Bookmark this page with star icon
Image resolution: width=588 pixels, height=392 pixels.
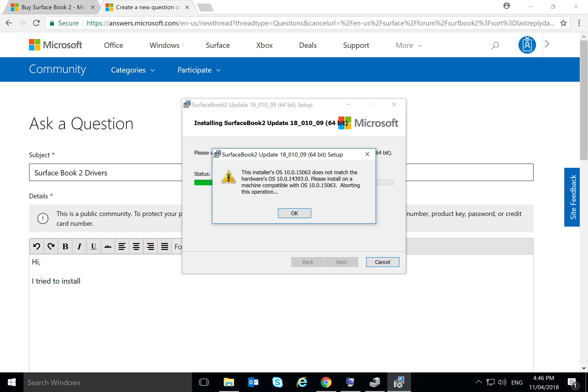(563, 23)
